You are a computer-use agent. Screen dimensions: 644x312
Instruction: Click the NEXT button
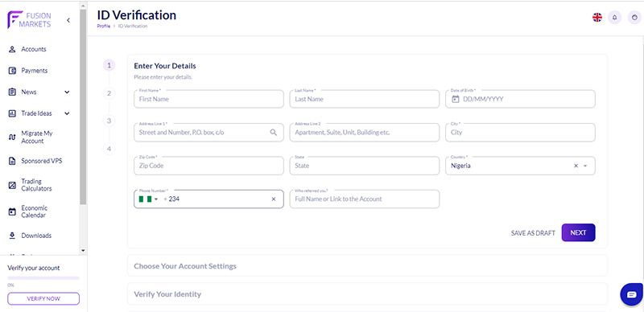[578, 232]
